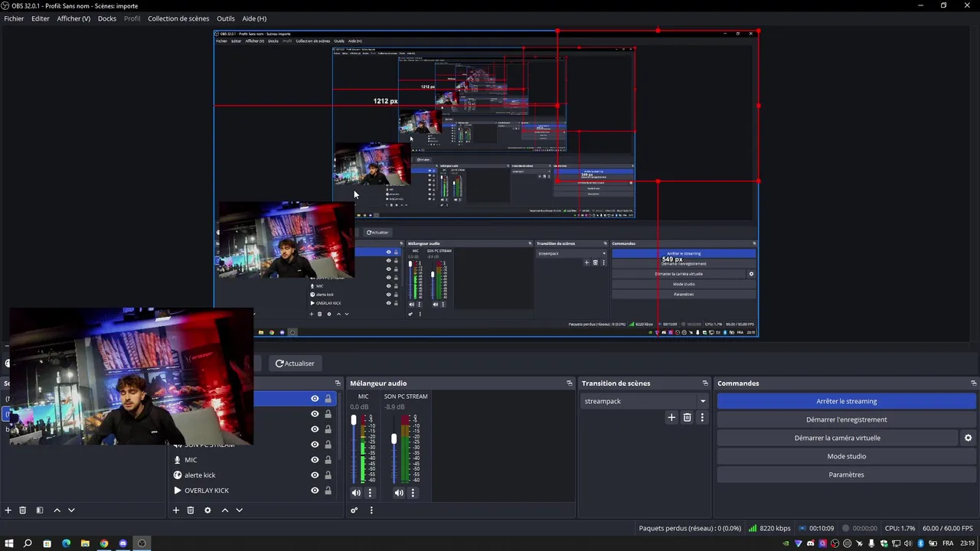Open the Collection de scènes menu

tap(178, 18)
